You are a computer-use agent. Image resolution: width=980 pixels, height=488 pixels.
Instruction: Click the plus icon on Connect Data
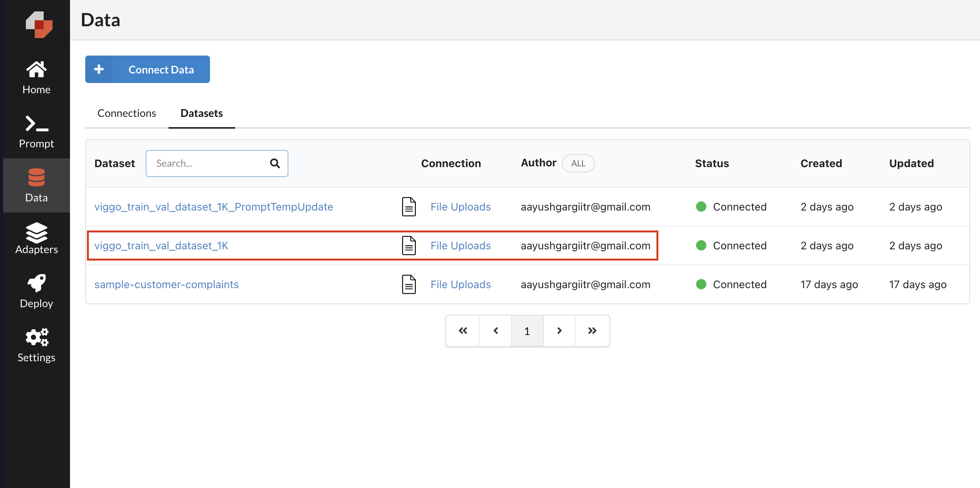pyautogui.click(x=99, y=69)
